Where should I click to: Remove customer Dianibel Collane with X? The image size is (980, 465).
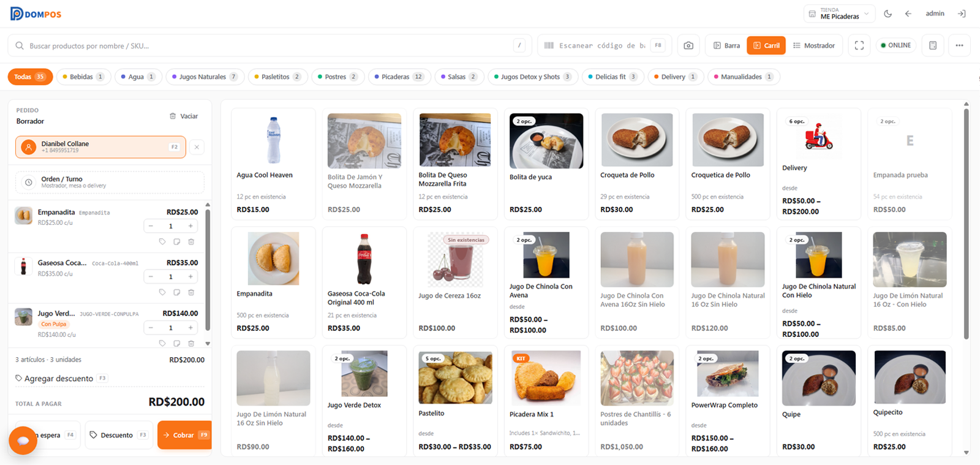click(x=197, y=147)
